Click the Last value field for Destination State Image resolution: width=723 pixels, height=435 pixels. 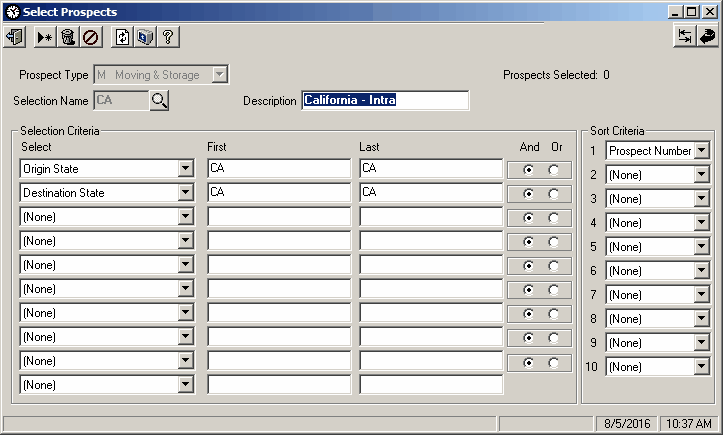coord(431,192)
